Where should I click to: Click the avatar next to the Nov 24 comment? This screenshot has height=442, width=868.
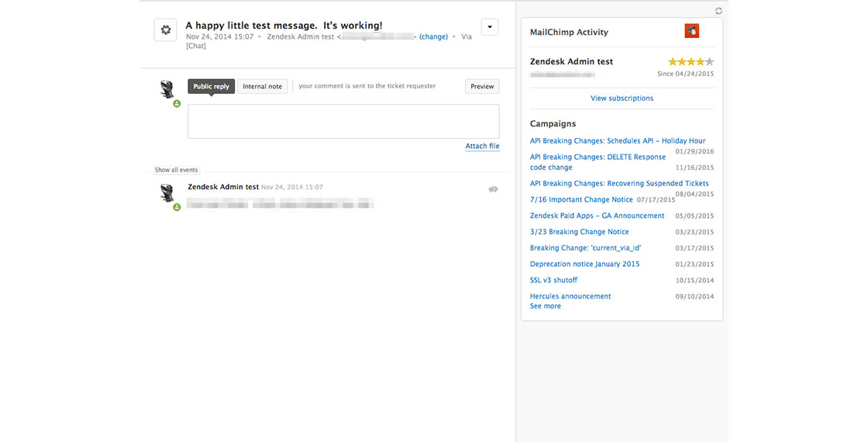click(167, 193)
